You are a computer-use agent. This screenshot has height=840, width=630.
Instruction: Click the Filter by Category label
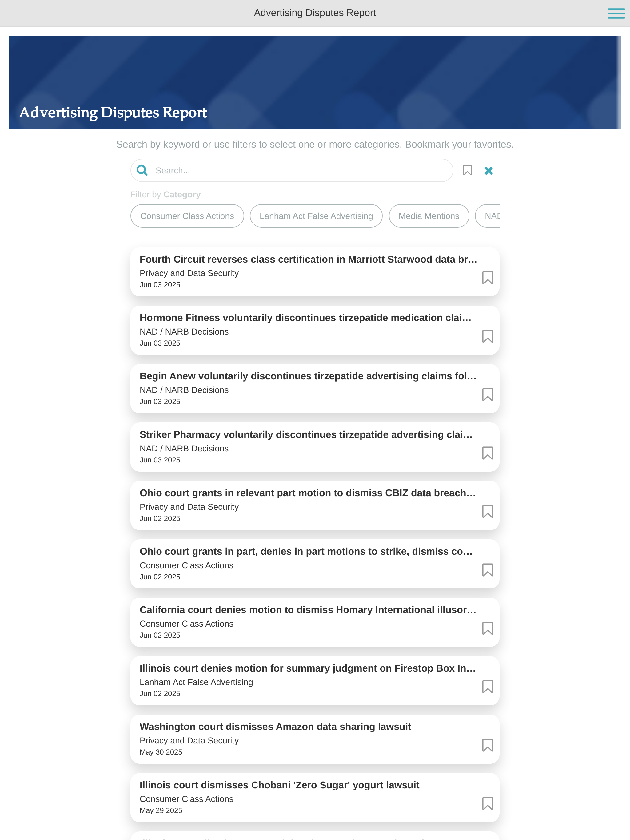pos(165,195)
